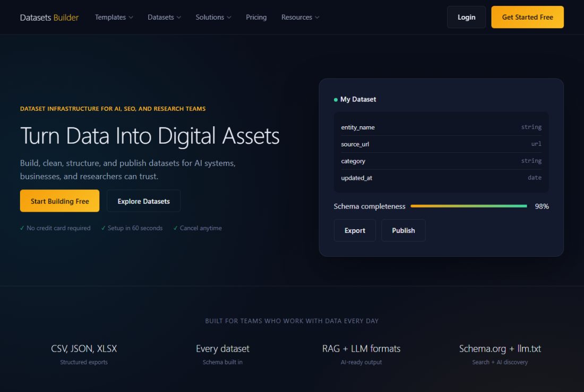
Task: Click 'Dataset infrastructure for AI, SEO' tagline
Action: 113,109
